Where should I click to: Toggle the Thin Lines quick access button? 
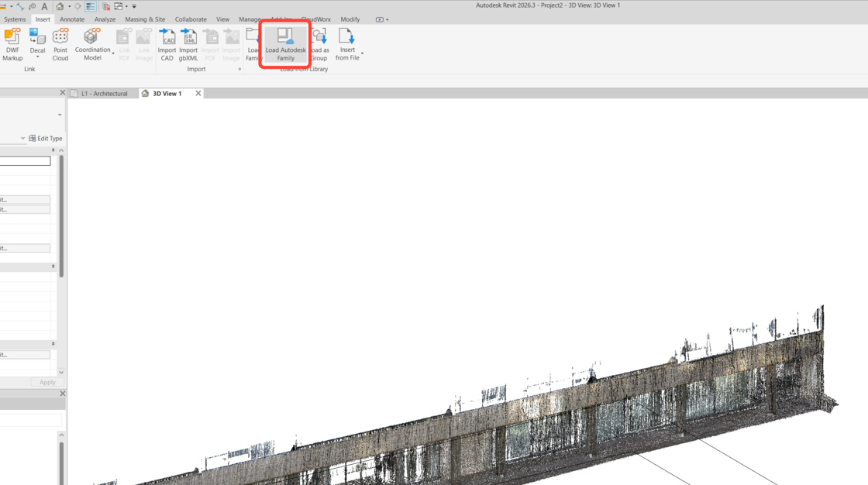(x=91, y=7)
